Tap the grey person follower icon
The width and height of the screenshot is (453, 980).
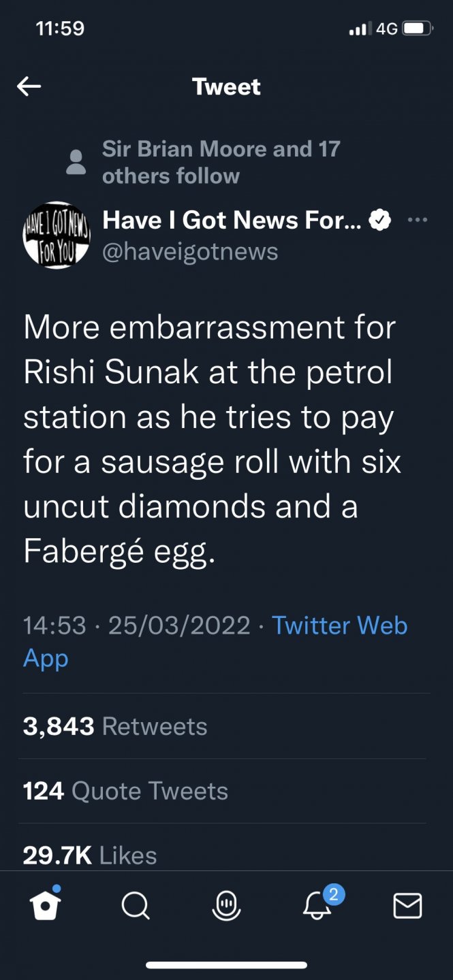point(77,162)
